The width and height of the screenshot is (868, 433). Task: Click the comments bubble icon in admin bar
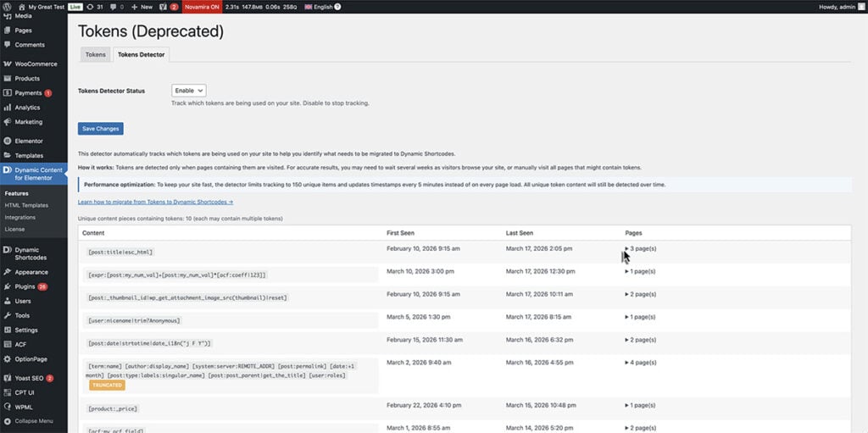click(113, 6)
